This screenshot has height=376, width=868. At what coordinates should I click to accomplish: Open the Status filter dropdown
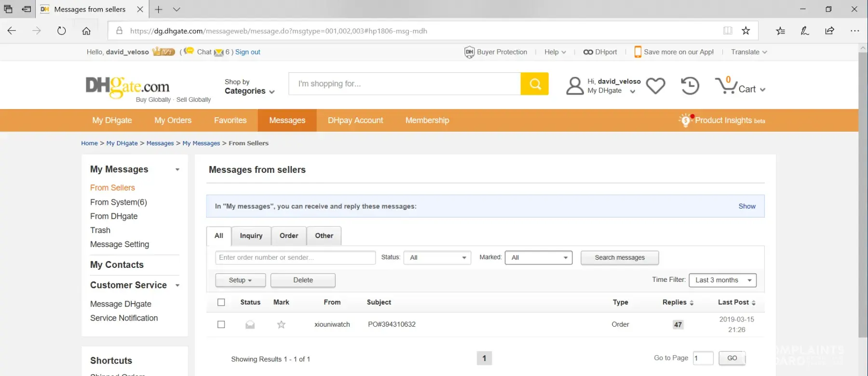[437, 258]
